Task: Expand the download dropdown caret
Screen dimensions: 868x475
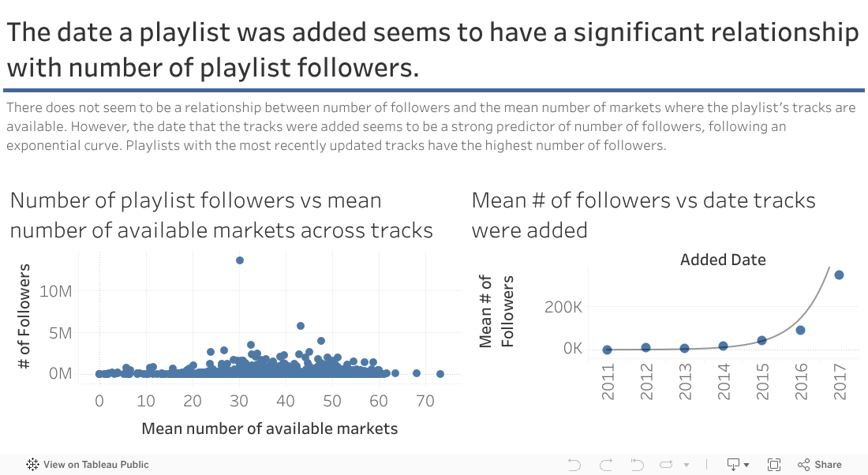Action: (x=746, y=466)
